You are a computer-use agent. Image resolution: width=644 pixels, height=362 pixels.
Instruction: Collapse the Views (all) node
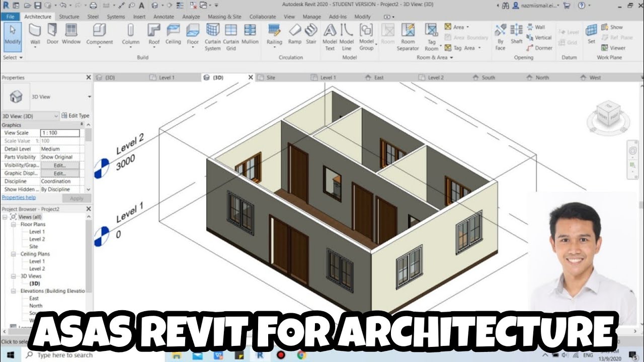point(5,217)
